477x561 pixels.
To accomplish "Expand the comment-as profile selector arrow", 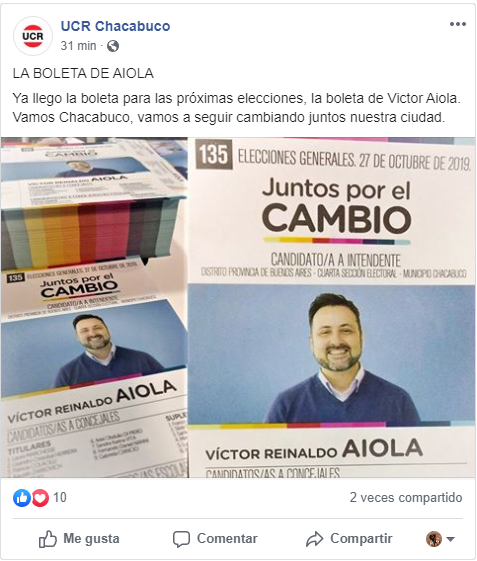I will [451, 539].
